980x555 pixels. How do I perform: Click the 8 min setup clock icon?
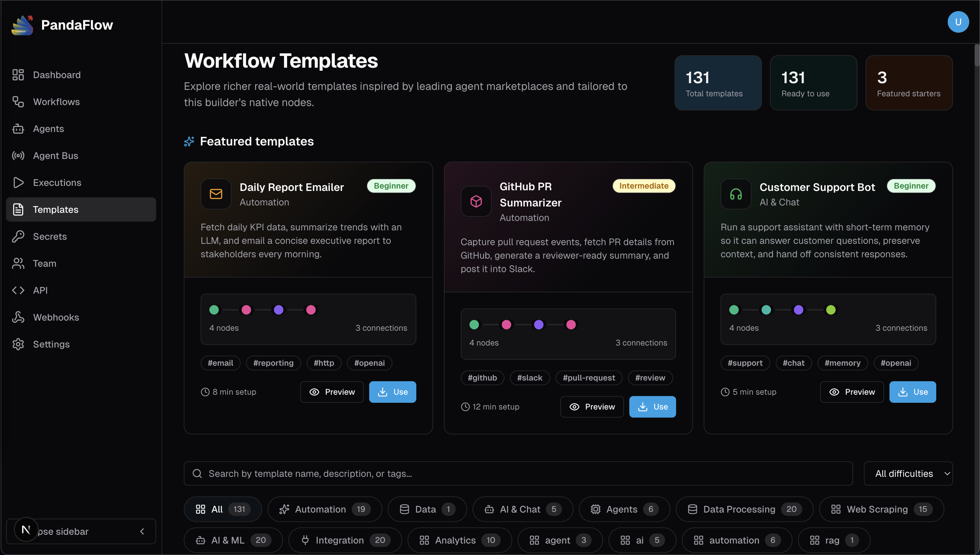[x=205, y=392]
